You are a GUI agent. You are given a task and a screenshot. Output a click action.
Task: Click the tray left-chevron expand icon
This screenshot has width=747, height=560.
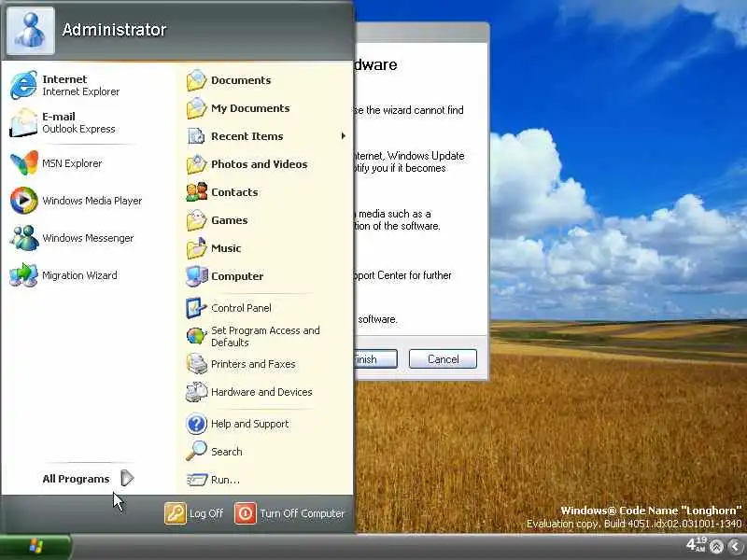point(736,546)
